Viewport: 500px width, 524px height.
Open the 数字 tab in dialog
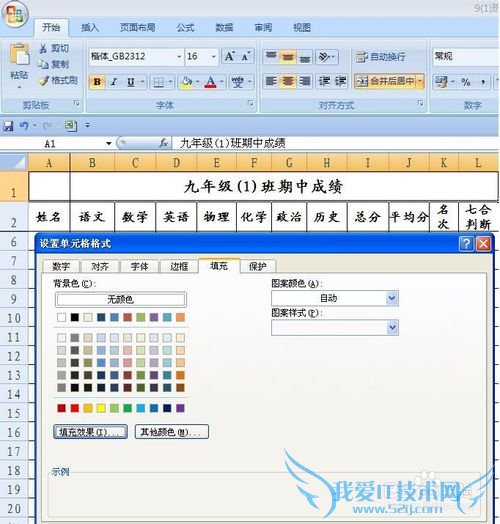[x=61, y=266]
